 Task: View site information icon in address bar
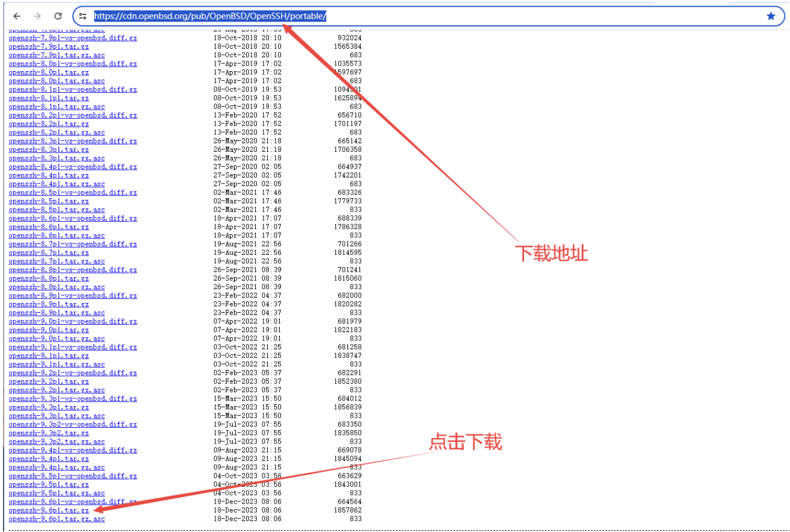click(83, 16)
